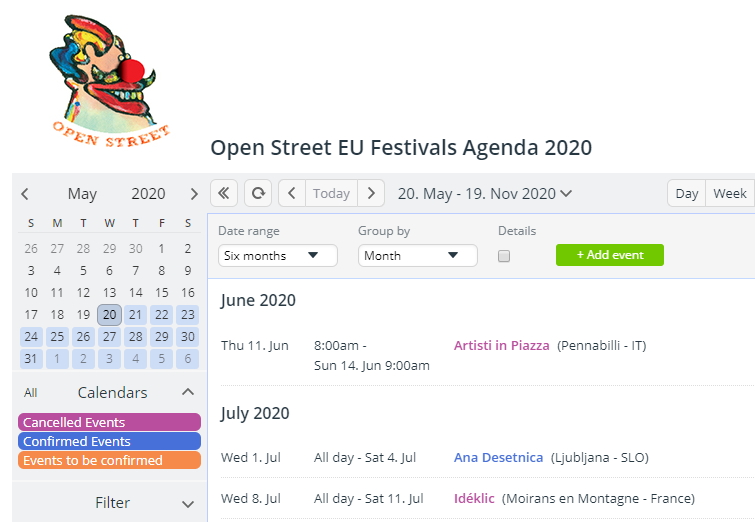The height and width of the screenshot is (522, 755).
Task: Show next month in mini calendar
Action: (x=194, y=194)
